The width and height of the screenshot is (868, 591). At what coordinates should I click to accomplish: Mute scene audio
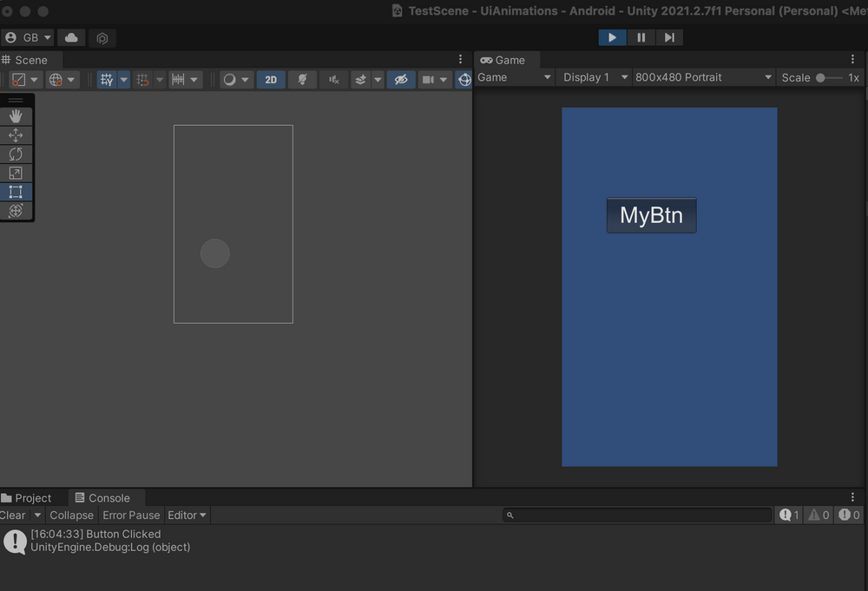pos(333,79)
